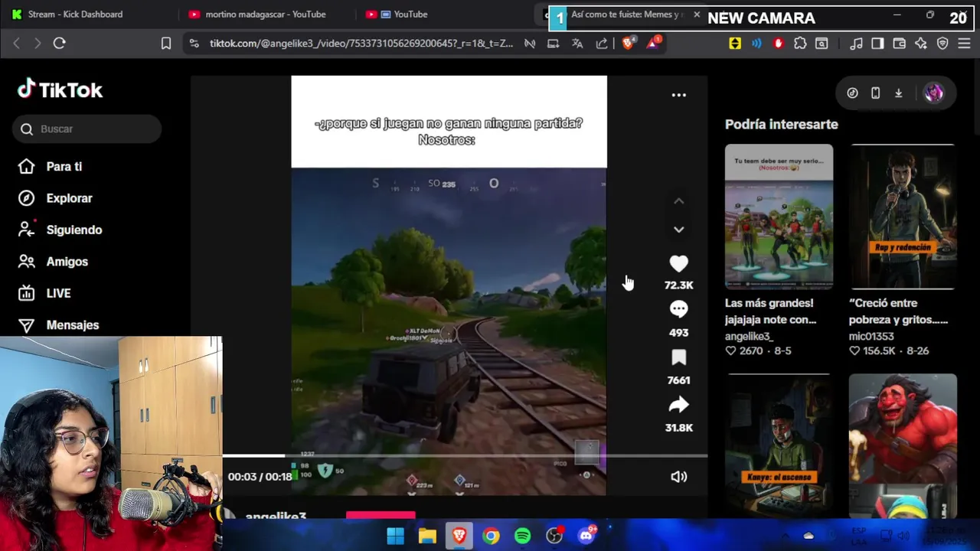Screen dimensions: 980x551
Task: Close the 'Así como te fuiste' tab
Action: [697, 14]
